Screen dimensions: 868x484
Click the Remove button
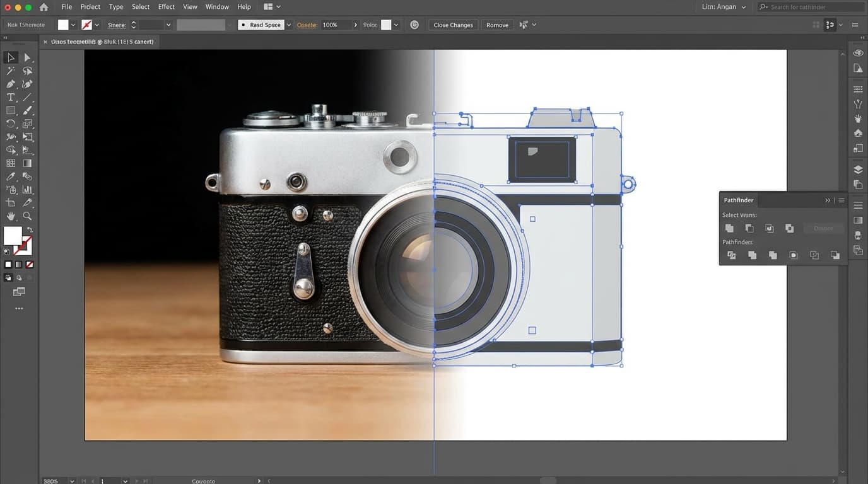(497, 25)
